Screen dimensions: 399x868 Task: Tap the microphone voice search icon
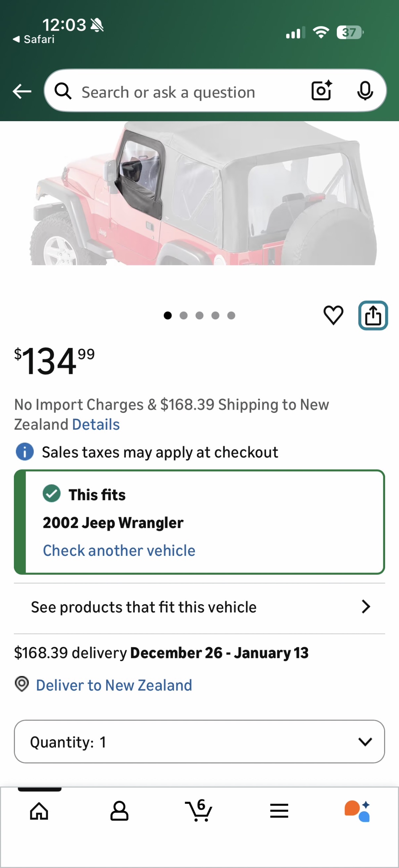coord(365,91)
